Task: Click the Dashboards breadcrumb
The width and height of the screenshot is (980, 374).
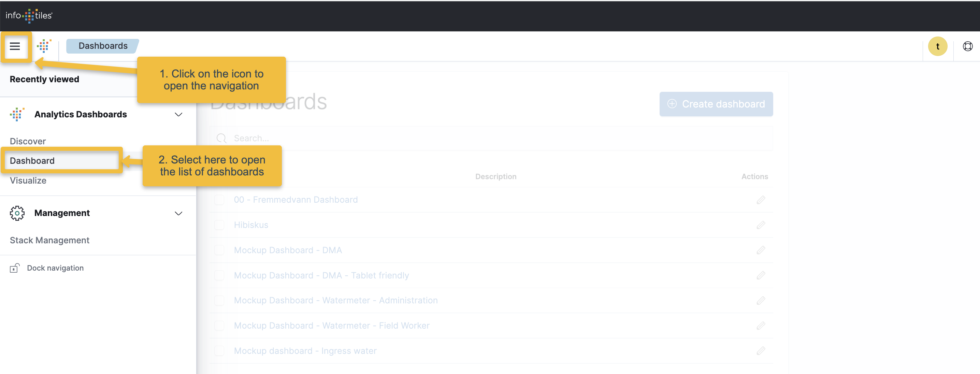Action: 103,46
